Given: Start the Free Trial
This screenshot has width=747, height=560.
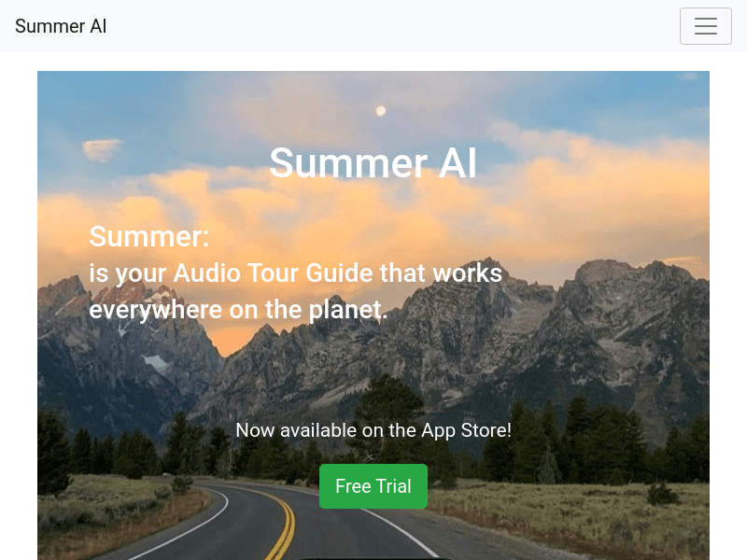Looking at the screenshot, I should point(373,486).
